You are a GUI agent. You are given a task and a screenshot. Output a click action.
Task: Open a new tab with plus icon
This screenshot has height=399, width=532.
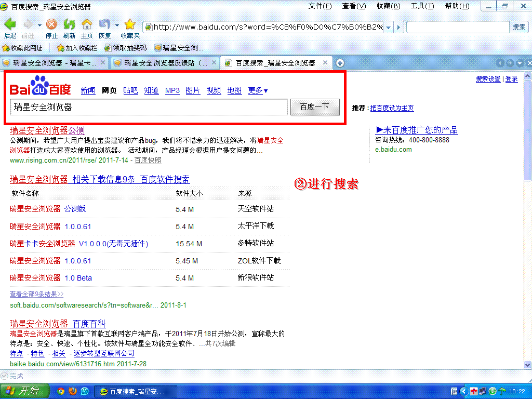pyautogui.click(x=340, y=63)
